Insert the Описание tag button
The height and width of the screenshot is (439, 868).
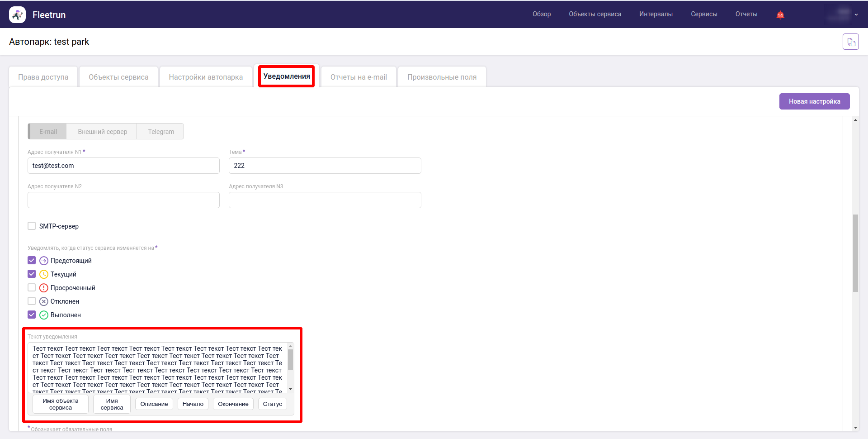[154, 404]
